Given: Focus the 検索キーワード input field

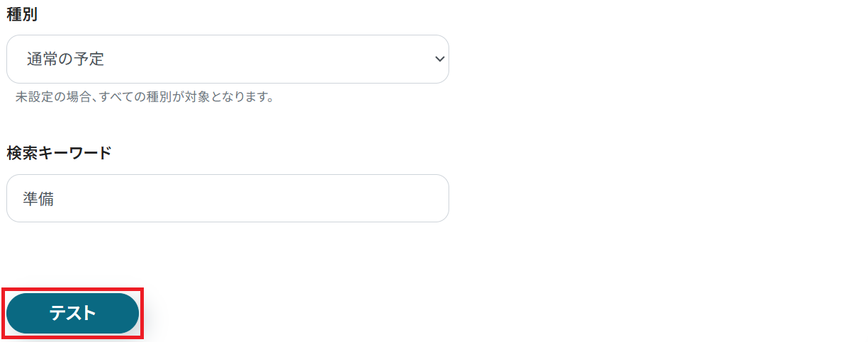Looking at the screenshot, I should pos(227,198).
